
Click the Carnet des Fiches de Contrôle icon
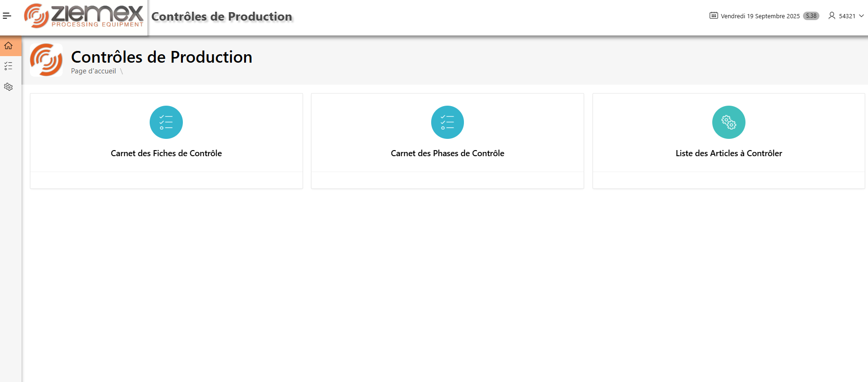point(166,122)
